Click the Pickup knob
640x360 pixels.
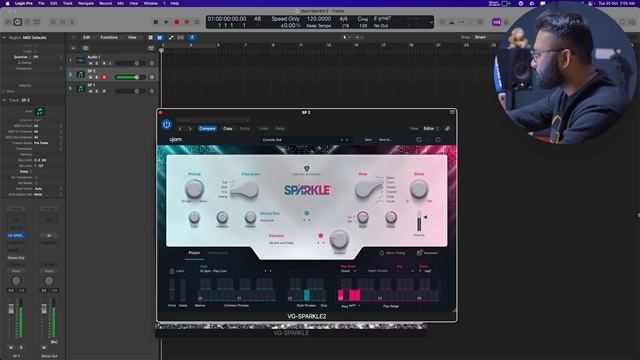pyautogui.click(x=194, y=189)
